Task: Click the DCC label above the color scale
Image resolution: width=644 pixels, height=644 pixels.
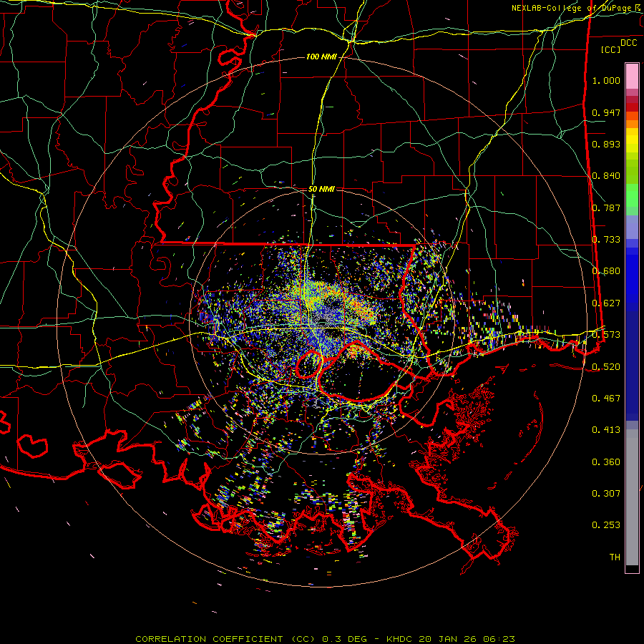Action: click(628, 43)
